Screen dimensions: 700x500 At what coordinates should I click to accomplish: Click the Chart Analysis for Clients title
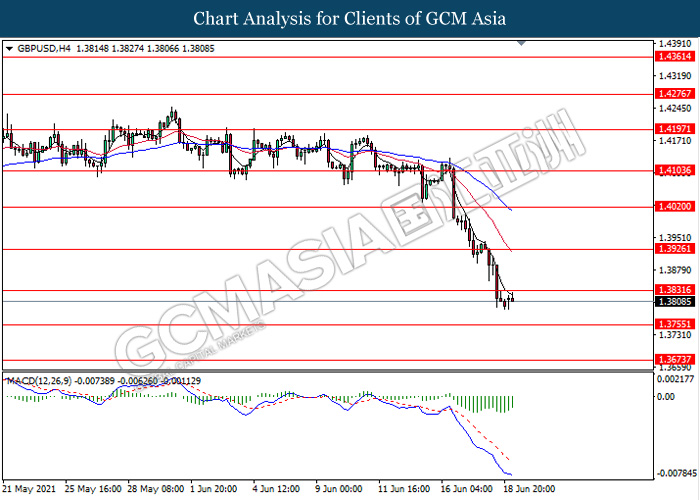(x=350, y=19)
